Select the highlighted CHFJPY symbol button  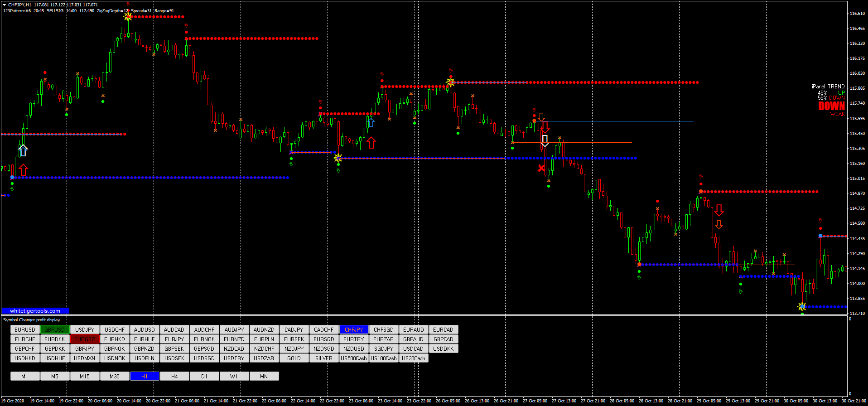point(354,329)
